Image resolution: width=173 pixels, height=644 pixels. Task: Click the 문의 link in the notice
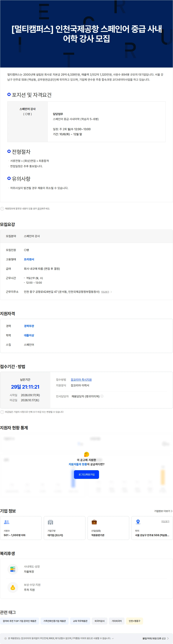pyautogui.click(x=39, y=209)
